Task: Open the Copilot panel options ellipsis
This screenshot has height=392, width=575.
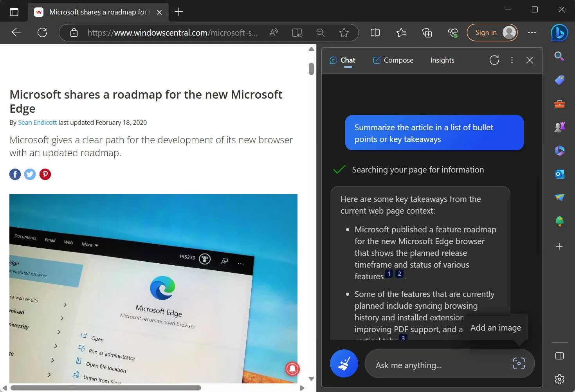Action: [512, 60]
